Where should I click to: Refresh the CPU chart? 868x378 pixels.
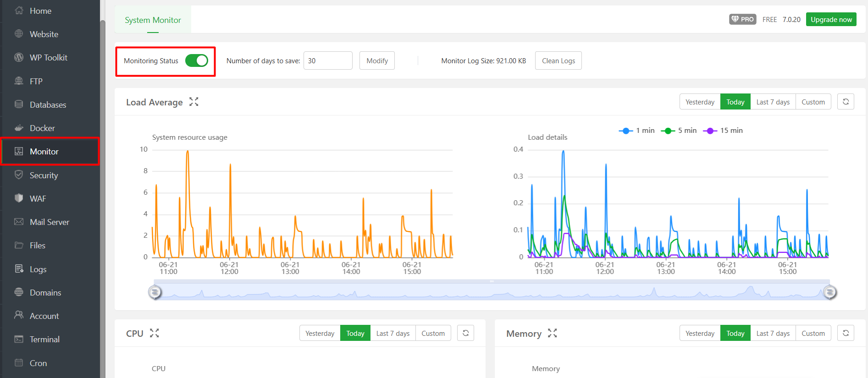tap(465, 333)
